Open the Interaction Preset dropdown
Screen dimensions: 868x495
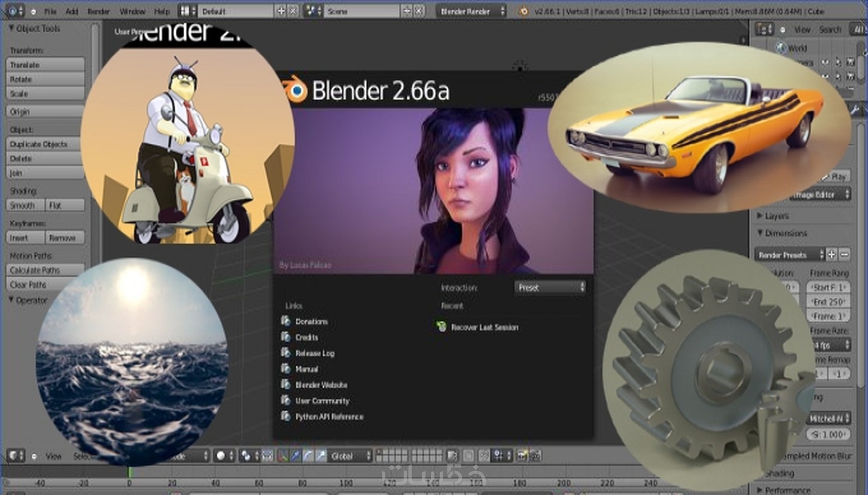[x=550, y=287]
